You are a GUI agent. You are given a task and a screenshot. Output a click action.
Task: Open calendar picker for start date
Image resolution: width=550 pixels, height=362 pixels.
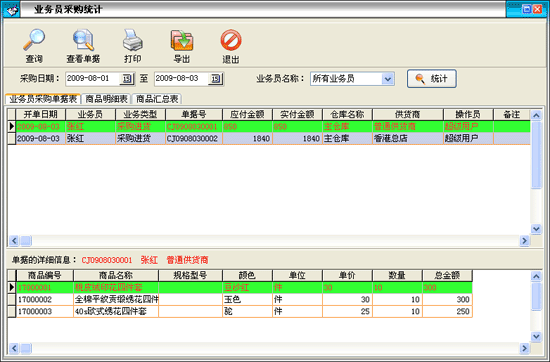127,79
